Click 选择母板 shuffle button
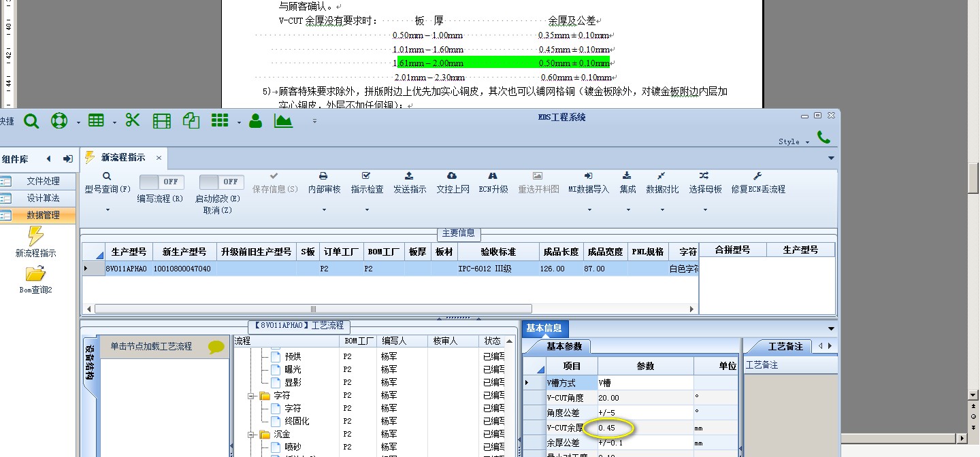This screenshot has width=980, height=457. 705,183
